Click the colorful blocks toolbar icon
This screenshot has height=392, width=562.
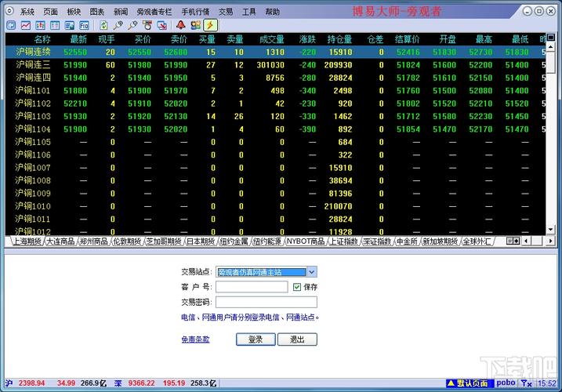tap(194, 25)
